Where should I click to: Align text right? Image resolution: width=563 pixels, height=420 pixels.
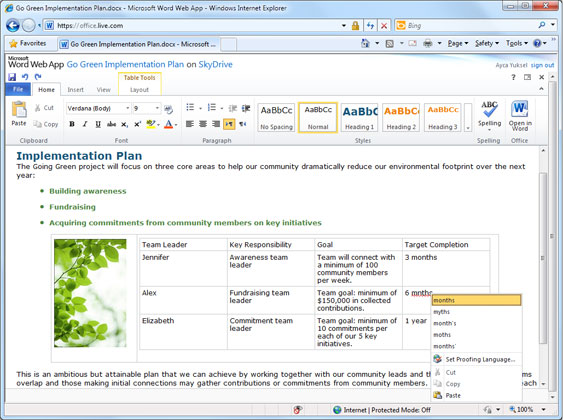(x=216, y=124)
